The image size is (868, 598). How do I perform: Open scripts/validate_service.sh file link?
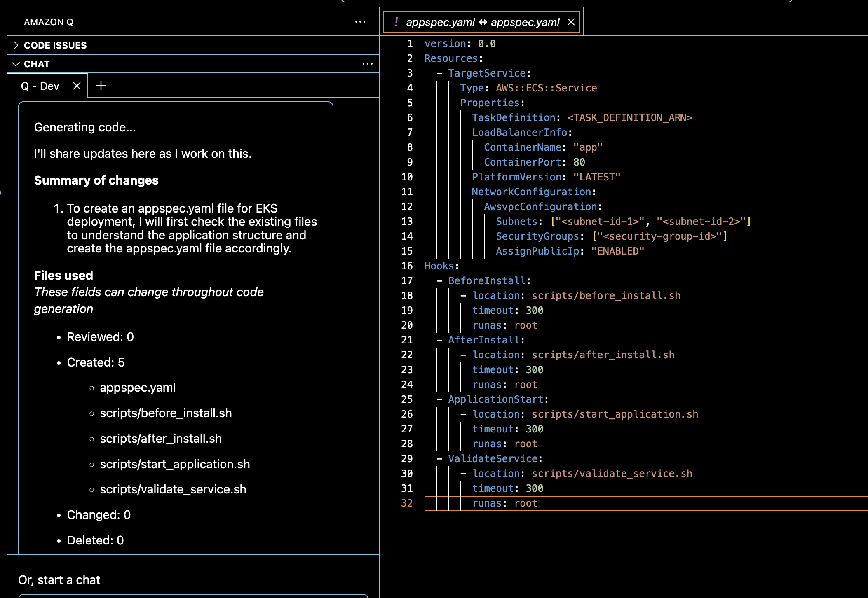coord(173,489)
